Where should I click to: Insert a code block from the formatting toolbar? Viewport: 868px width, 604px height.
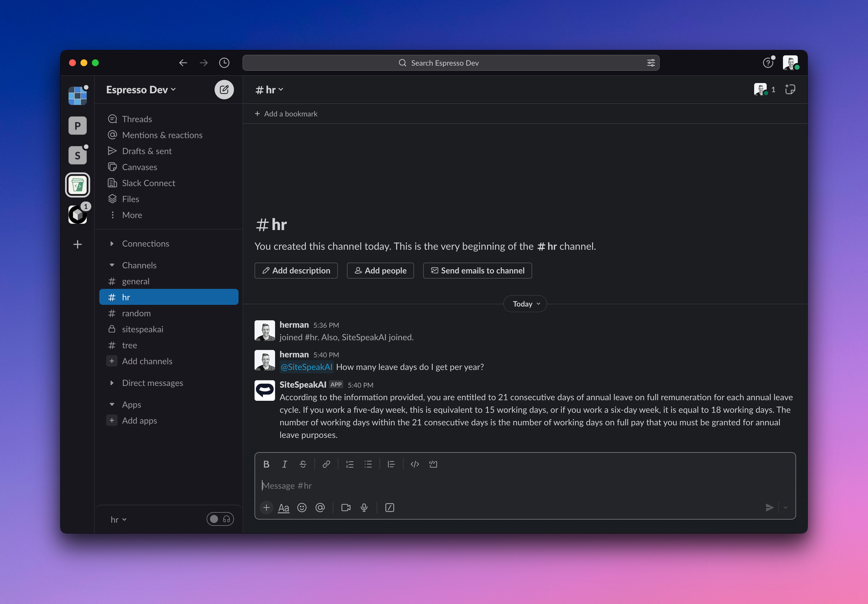pos(433,464)
